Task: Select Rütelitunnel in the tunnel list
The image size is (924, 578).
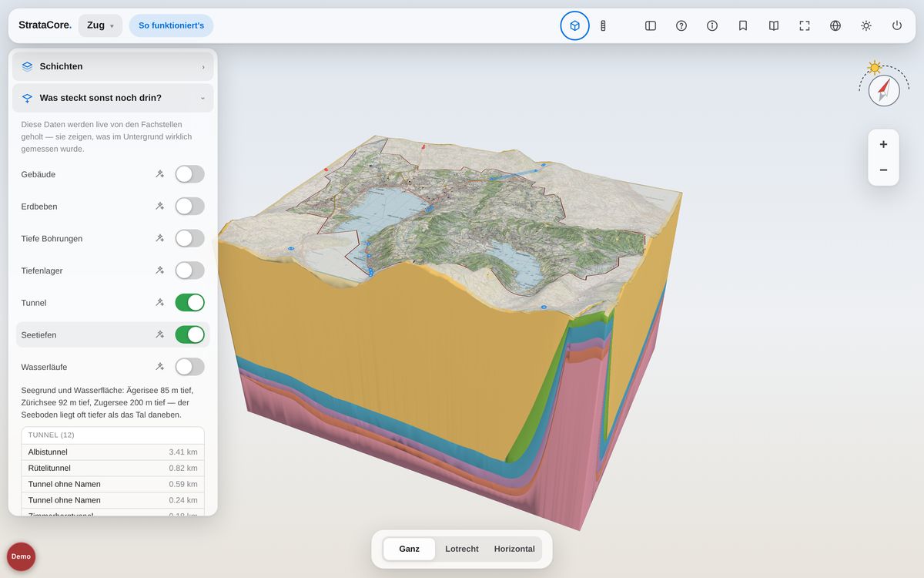Action: (x=113, y=468)
